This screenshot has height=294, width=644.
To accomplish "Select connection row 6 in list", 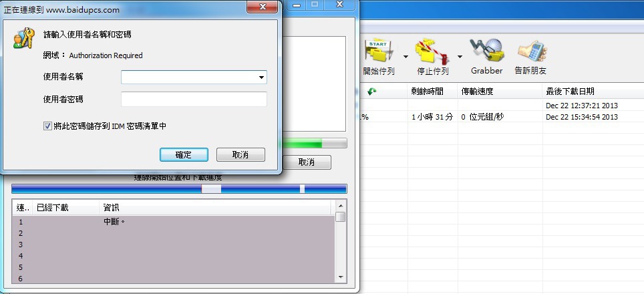I will pos(174,279).
